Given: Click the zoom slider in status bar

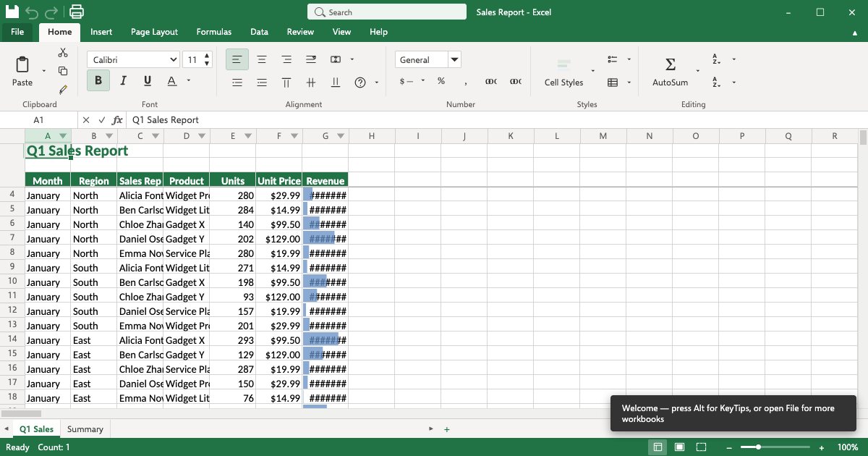Looking at the screenshot, I should pyautogui.click(x=777, y=447).
